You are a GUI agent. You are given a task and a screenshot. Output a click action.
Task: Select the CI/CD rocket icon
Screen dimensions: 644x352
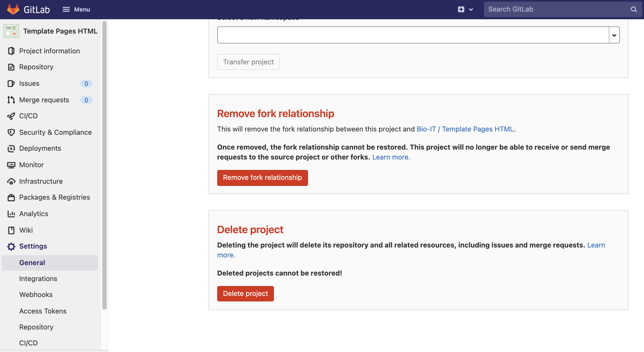11,116
